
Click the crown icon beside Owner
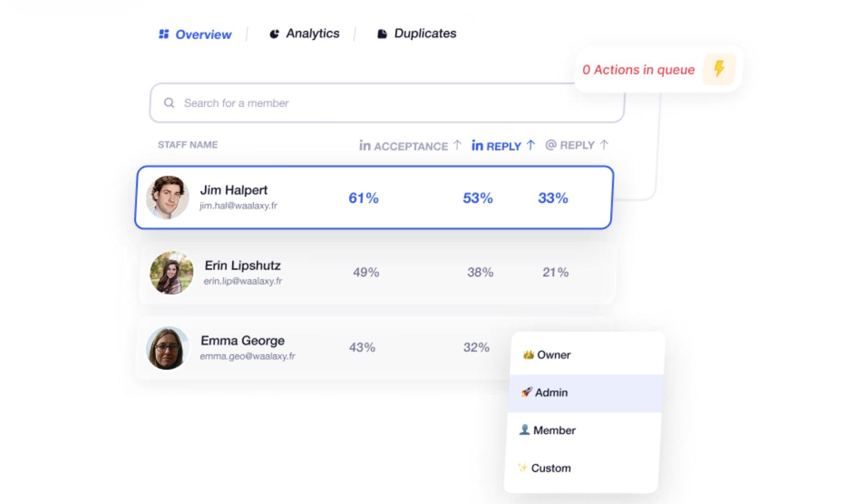coord(528,354)
